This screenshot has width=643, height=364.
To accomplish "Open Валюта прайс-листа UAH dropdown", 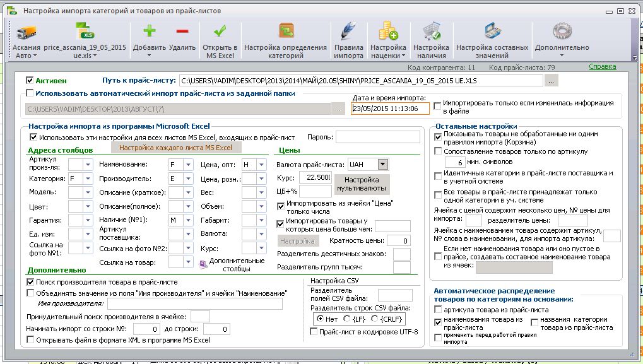I will [x=382, y=165].
